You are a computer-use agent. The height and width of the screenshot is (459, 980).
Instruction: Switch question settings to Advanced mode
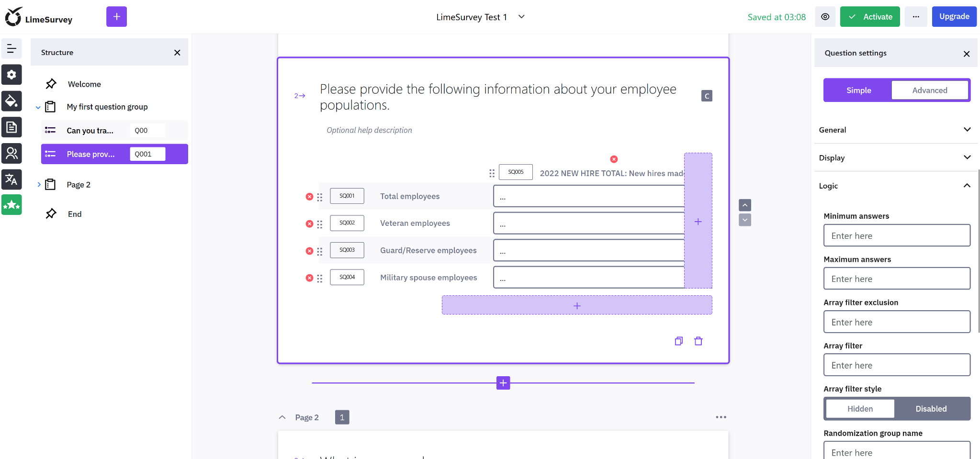(929, 90)
